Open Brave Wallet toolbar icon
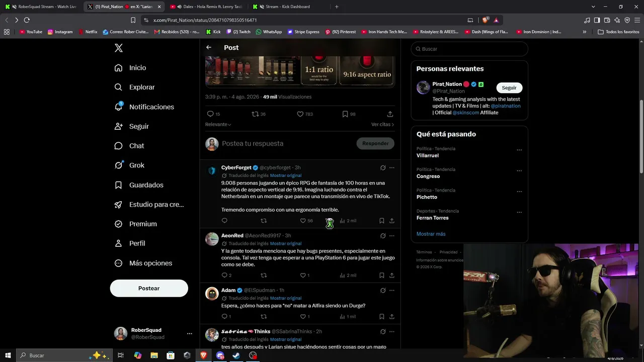644x362 pixels. [x=607, y=20]
